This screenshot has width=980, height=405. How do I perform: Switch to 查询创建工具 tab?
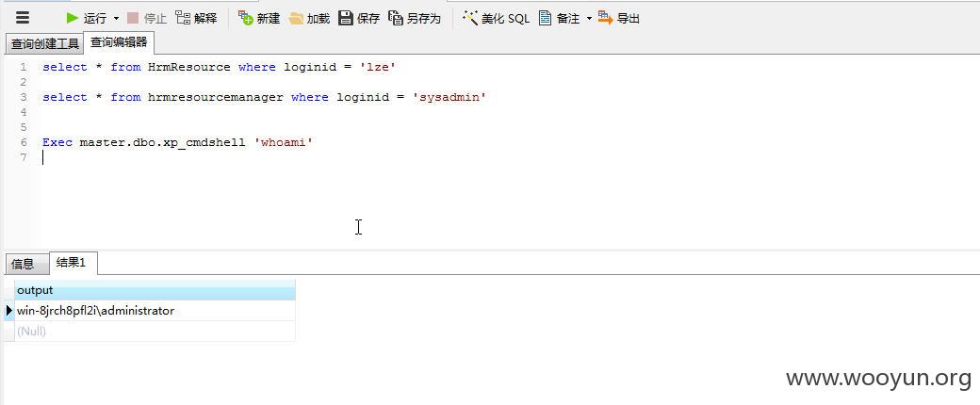click(45, 44)
